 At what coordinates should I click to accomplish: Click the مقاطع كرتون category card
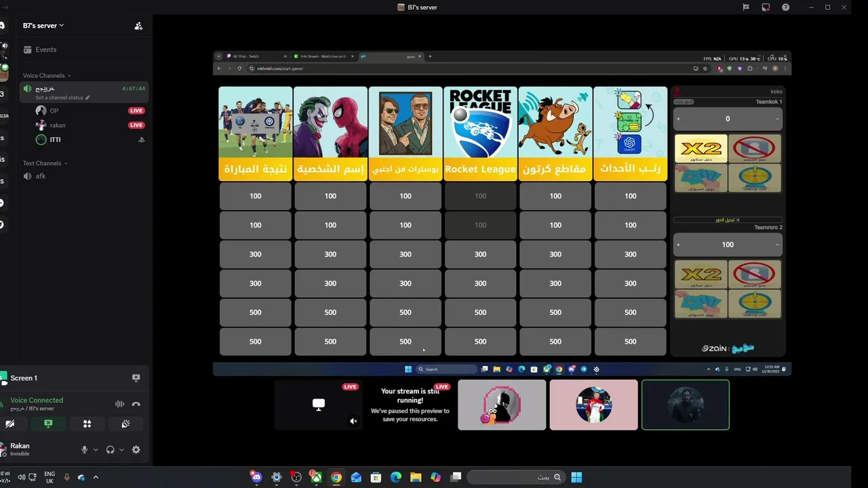555,134
